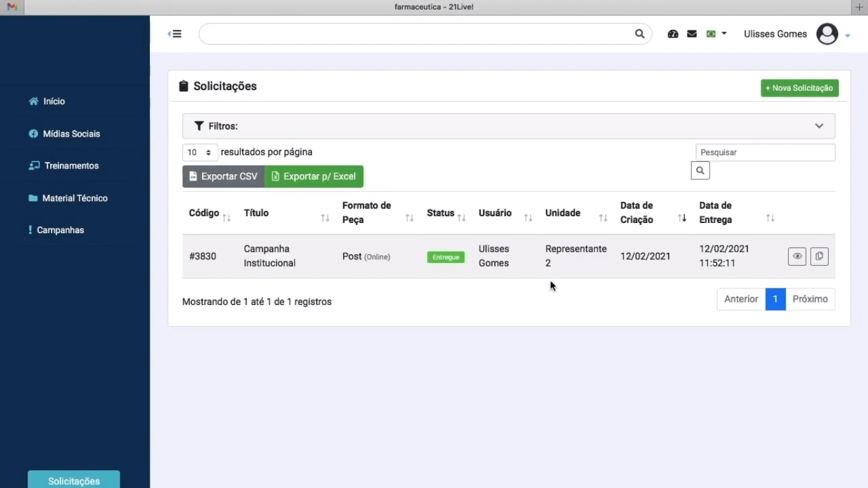Click the magnifier icon in top search bar
Image resolution: width=868 pixels, height=488 pixels.
coord(639,34)
